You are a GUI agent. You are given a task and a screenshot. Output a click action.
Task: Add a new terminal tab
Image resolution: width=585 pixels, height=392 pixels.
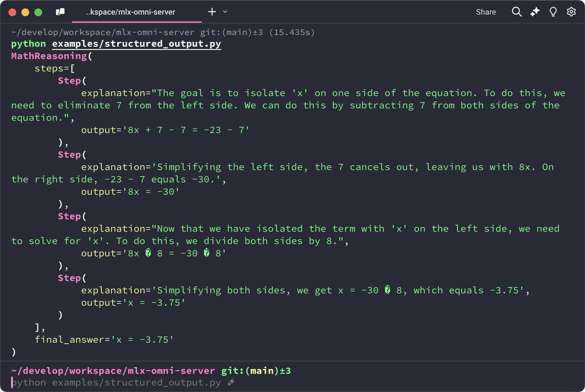point(212,12)
